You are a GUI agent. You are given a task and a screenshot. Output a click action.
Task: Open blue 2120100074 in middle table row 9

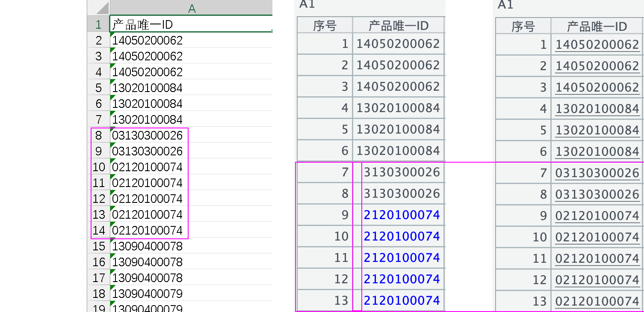tap(402, 215)
